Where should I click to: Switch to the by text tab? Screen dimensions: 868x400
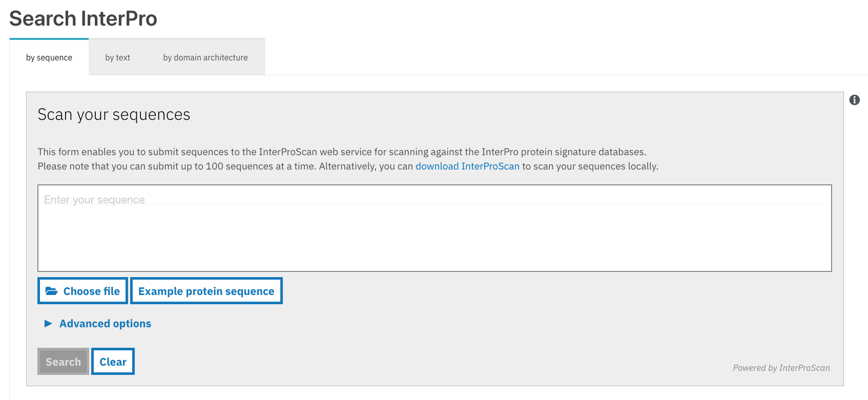[117, 57]
